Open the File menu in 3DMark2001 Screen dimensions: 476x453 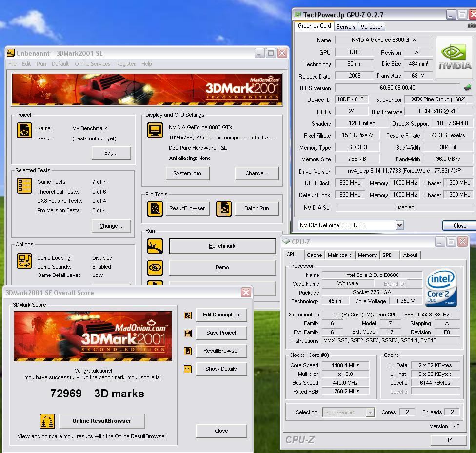pyautogui.click(x=13, y=64)
